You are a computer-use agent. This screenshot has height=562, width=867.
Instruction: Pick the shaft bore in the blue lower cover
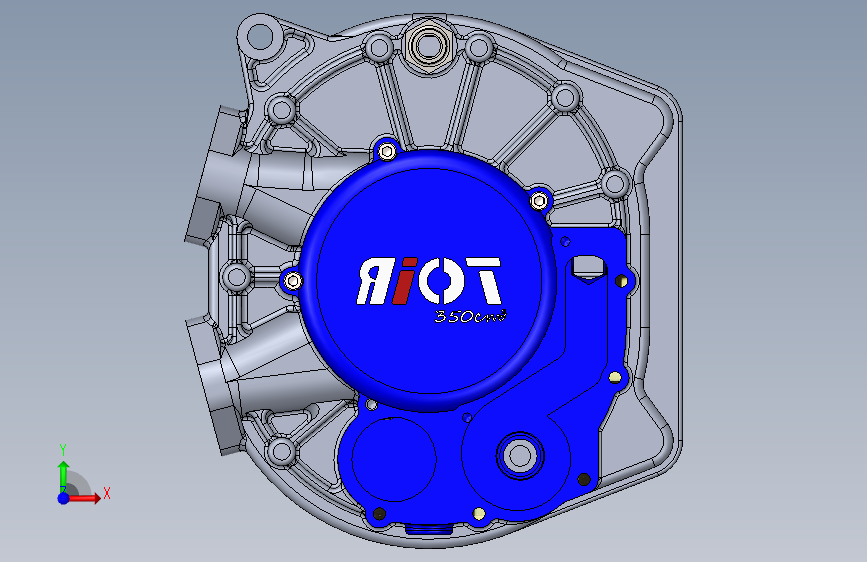(520, 456)
